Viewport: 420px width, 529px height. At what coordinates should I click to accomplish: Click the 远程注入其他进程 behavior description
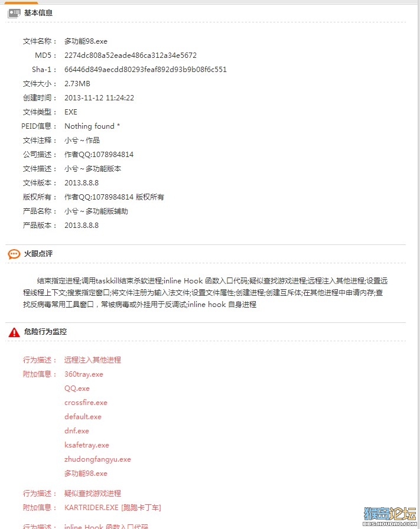93,360
